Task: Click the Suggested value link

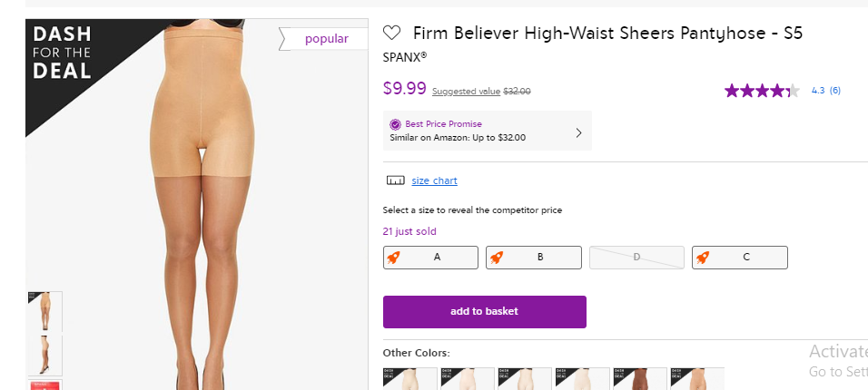Action: tap(466, 92)
